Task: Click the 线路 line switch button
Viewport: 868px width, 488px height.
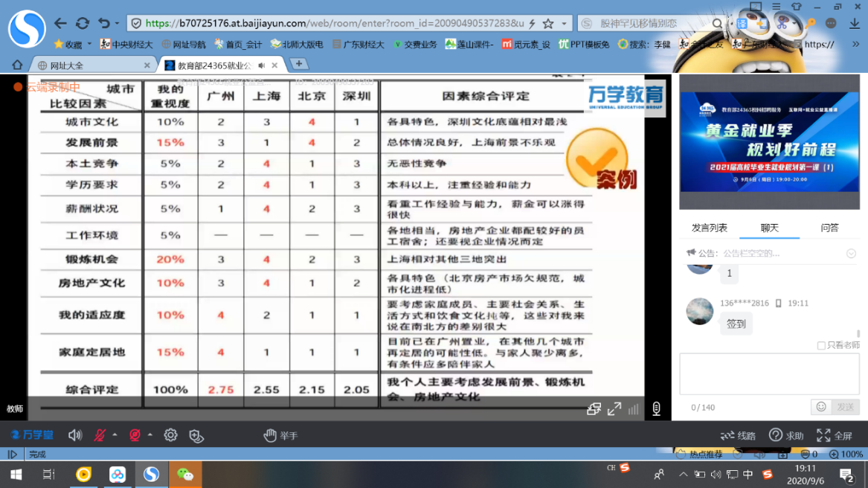Action: 739,436
